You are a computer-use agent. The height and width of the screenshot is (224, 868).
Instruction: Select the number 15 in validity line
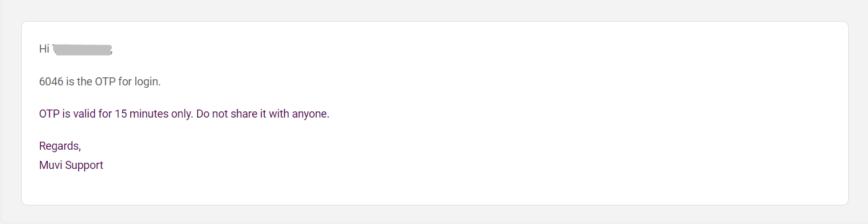pos(121,114)
